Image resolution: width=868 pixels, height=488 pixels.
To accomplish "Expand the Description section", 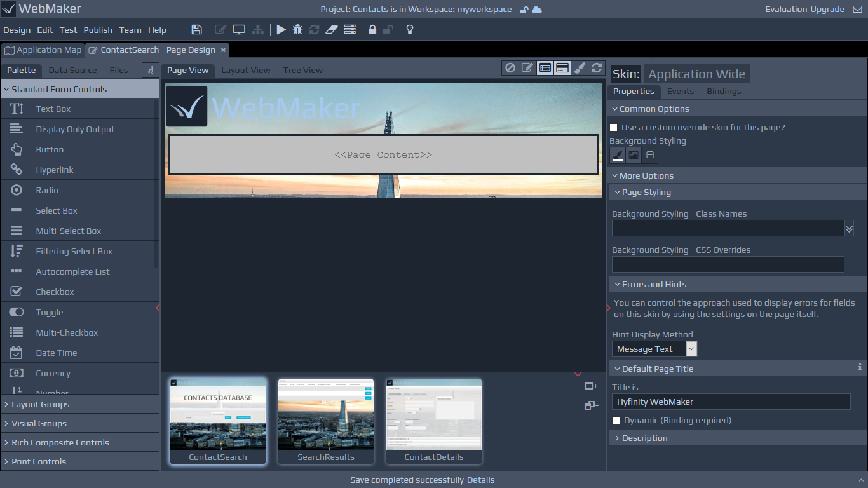I will click(737, 438).
